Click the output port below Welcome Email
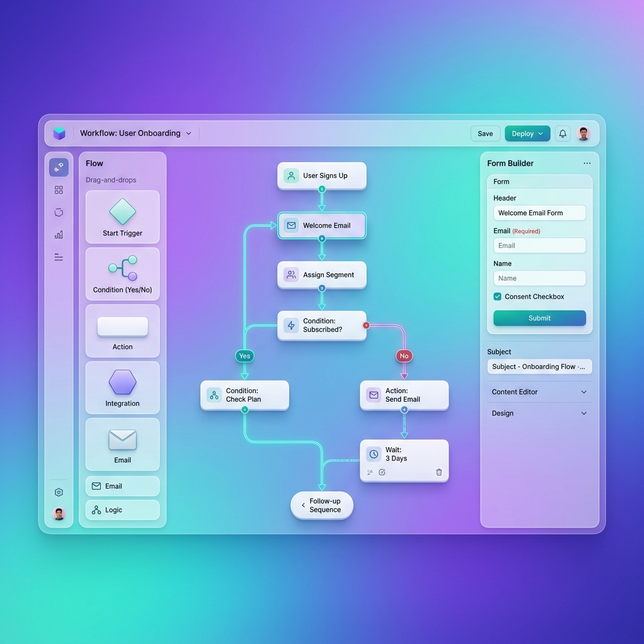This screenshot has width=644, height=644. point(322,238)
